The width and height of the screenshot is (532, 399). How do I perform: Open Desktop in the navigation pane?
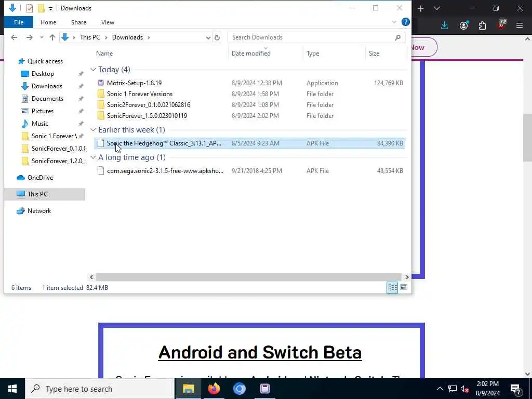43,74
